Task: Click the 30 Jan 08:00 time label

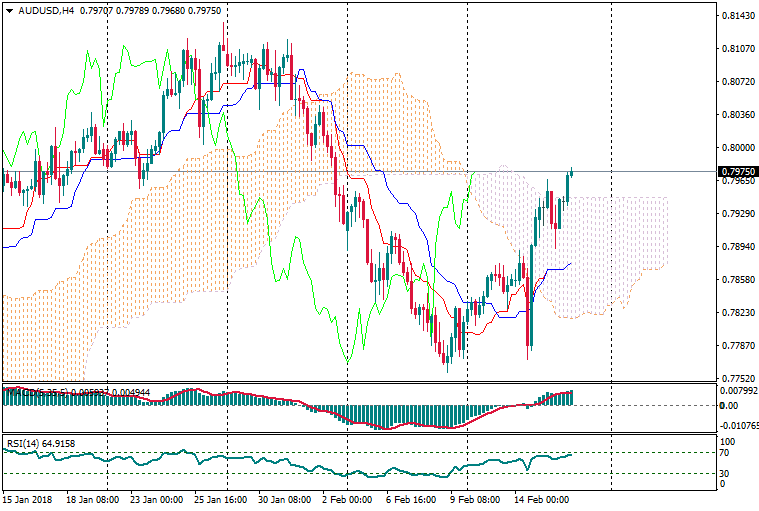Action: pyautogui.click(x=285, y=498)
